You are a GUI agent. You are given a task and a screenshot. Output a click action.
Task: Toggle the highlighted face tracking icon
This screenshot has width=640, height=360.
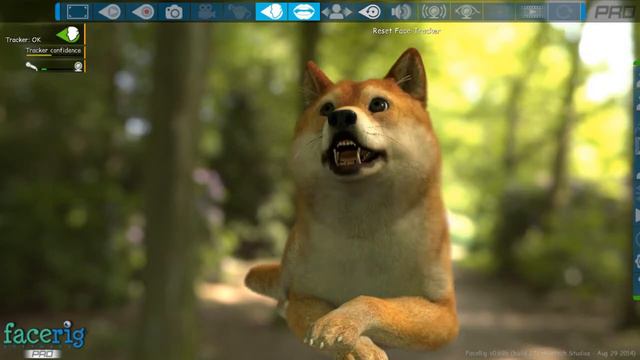pos(271,12)
